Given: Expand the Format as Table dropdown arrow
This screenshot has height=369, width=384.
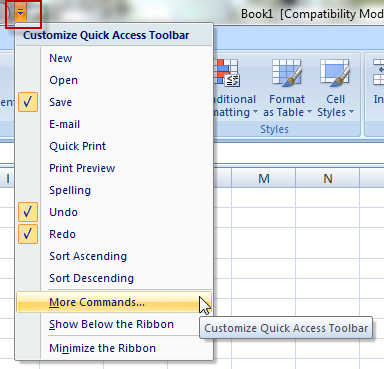Looking at the screenshot, I should coord(309,112).
